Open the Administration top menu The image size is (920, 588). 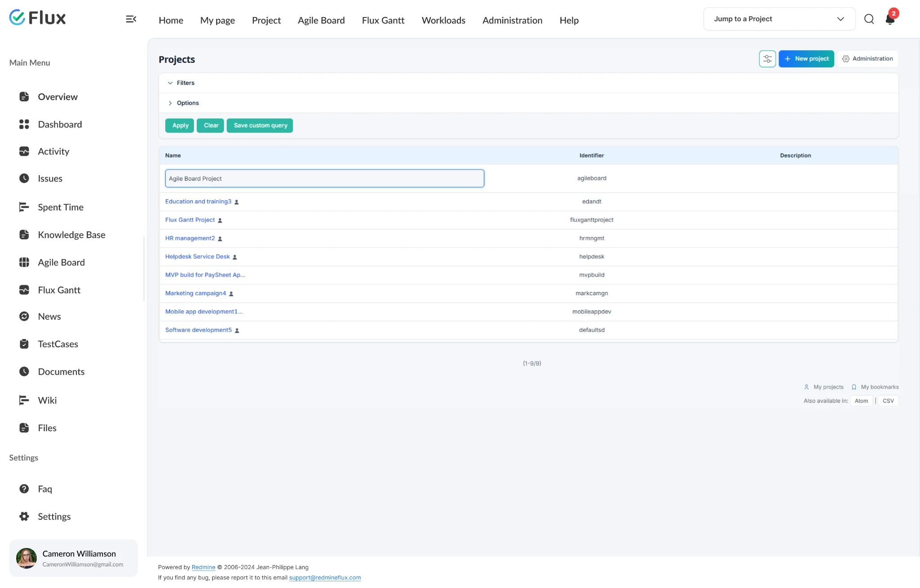click(x=512, y=20)
